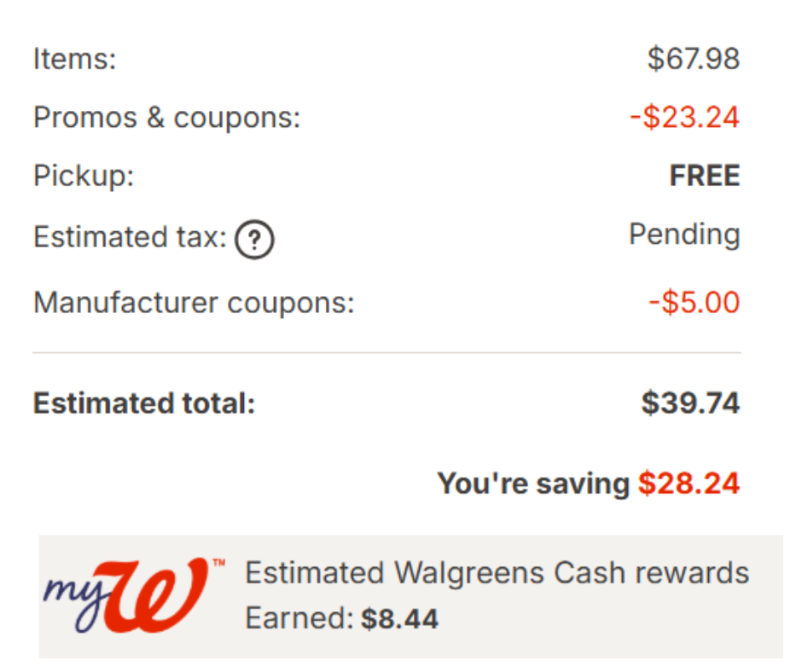
Task: Click the Pickup label
Action: coord(84,176)
